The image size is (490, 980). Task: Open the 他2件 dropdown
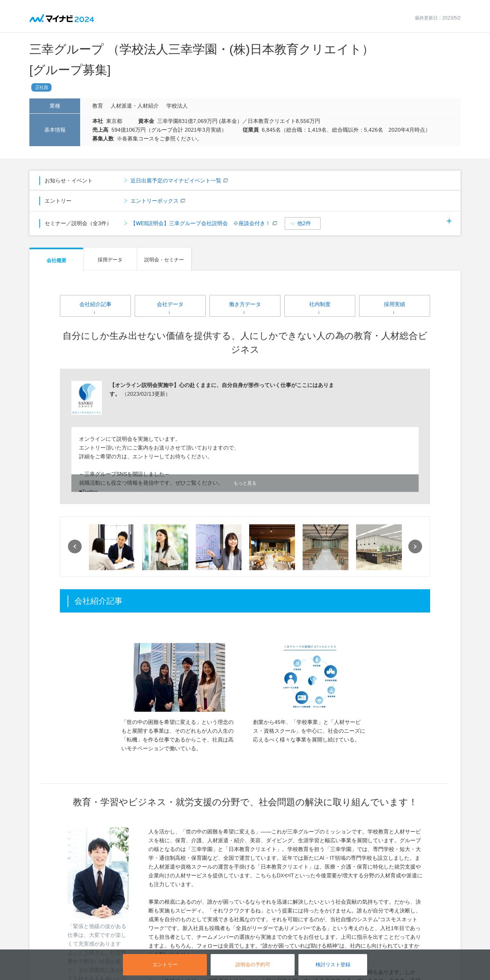[x=303, y=223]
